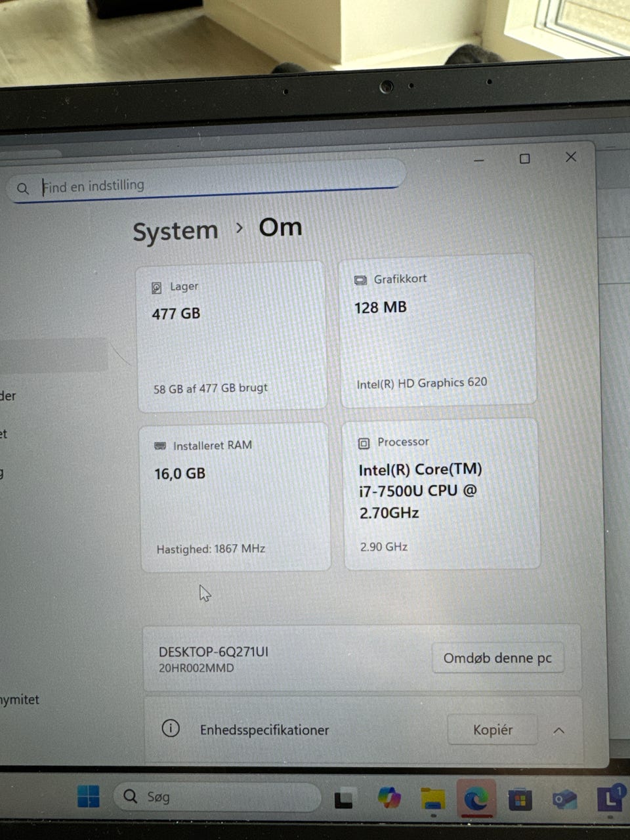Go back to System in the breadcrumb
Screen dimensions: 630x840
[x=175, y=231]
